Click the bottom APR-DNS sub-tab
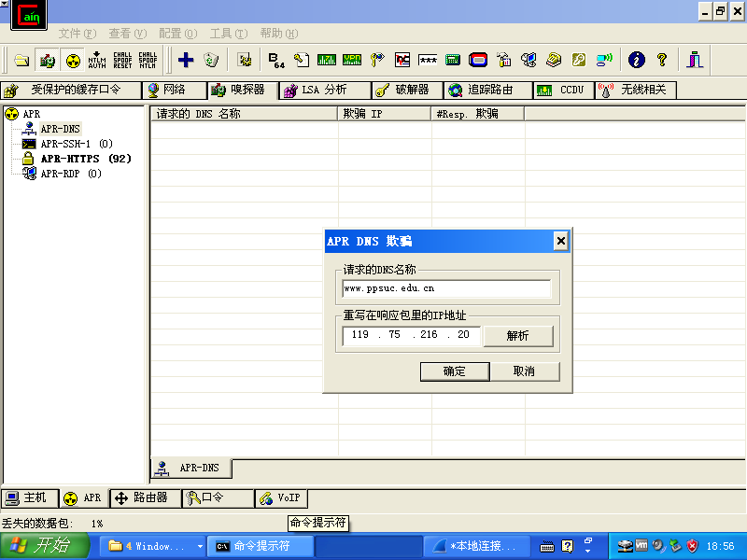This screenshot has height=560, width=747. click(191, 469)
